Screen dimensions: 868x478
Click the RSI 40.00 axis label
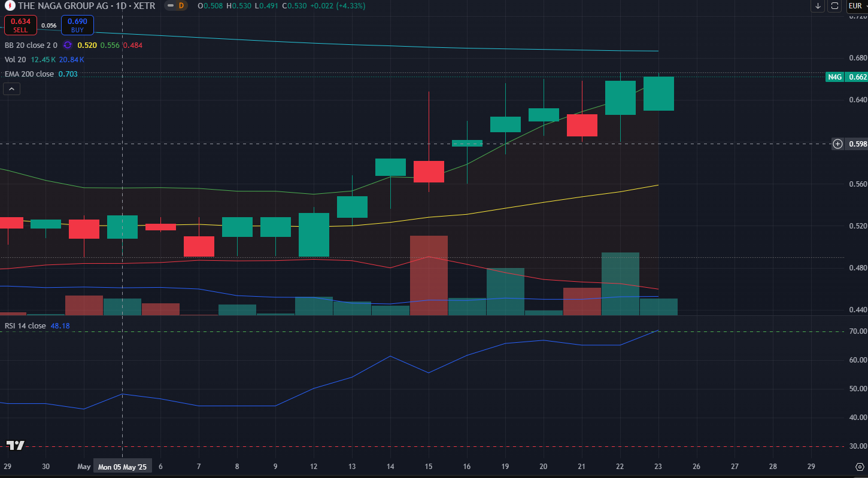coord(858,418)
